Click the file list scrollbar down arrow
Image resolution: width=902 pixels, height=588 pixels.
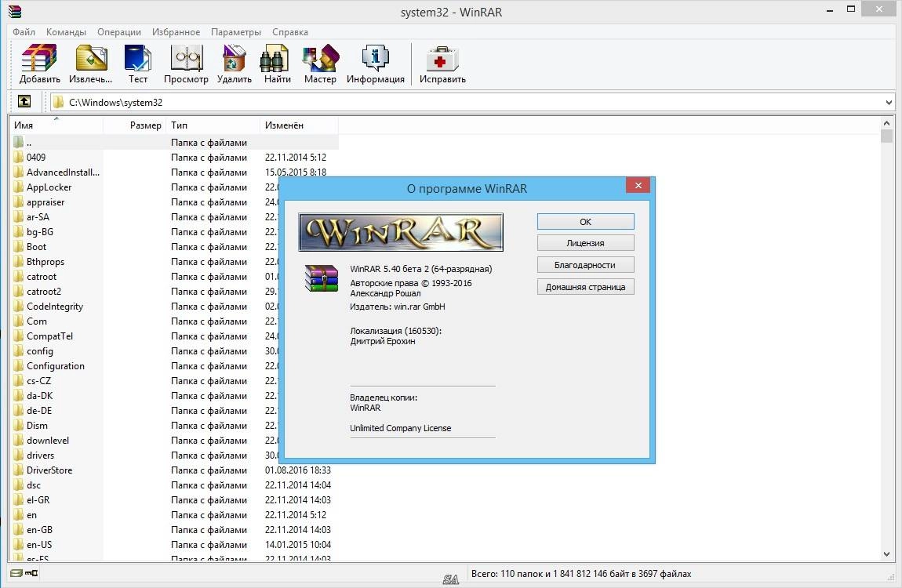[x=886, y=554]
